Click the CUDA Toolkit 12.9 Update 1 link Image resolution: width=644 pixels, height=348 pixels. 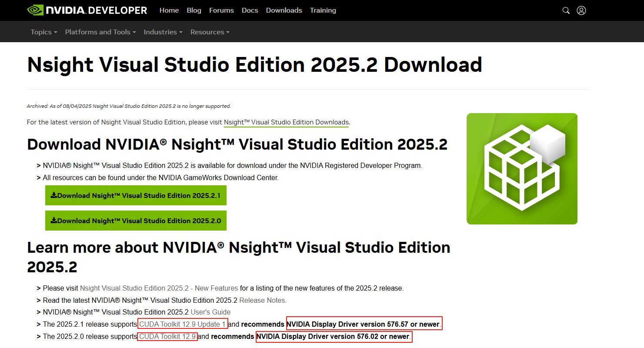click(x=183, y=324)
